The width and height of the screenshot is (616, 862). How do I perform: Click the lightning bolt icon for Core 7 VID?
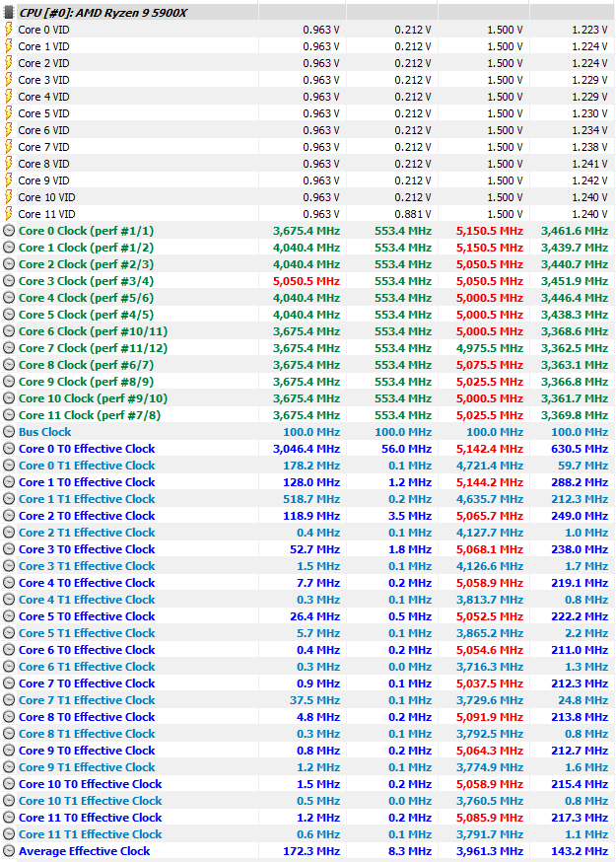pyautogui.click(x=8, y=147)
